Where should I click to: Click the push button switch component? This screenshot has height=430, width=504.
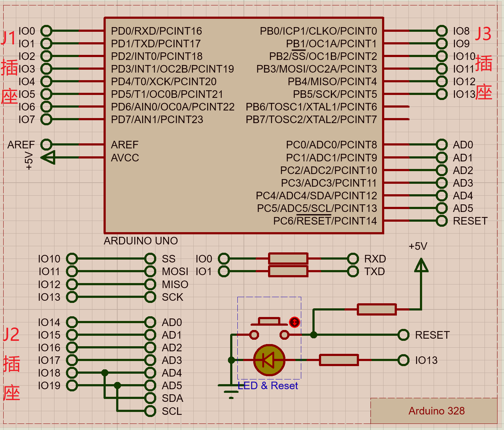click(269, 329)
